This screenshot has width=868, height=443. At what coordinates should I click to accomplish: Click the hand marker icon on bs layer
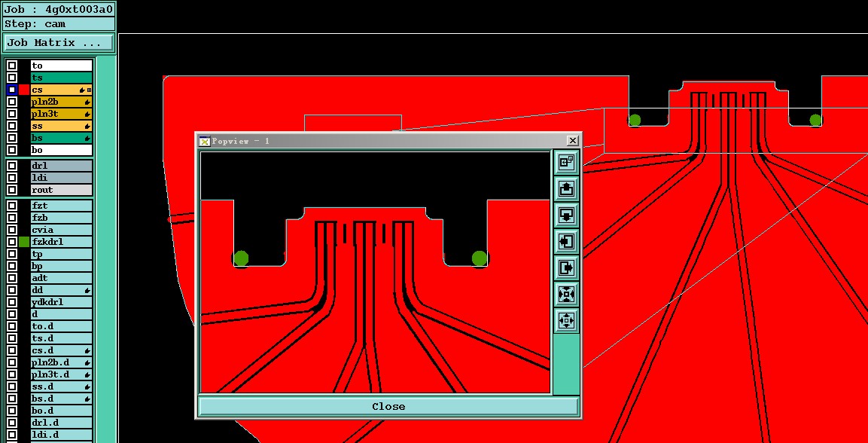tap(87, 138)
